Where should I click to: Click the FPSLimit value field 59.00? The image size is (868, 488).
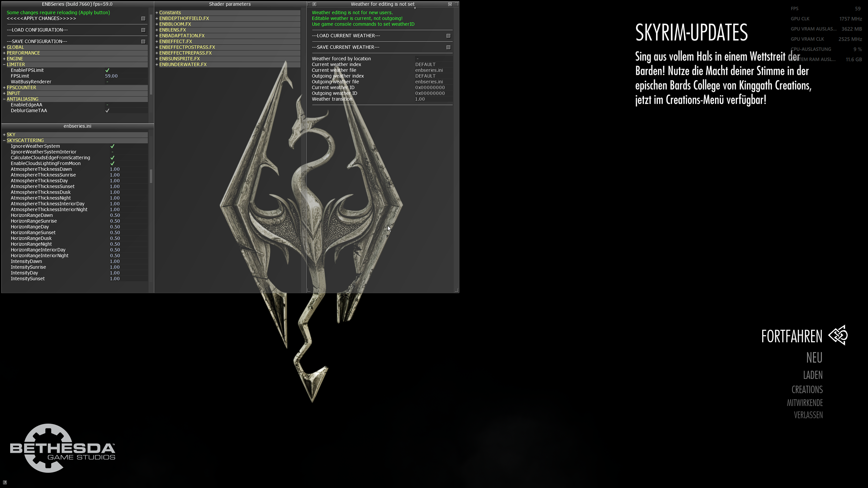(x=112, y=76)
